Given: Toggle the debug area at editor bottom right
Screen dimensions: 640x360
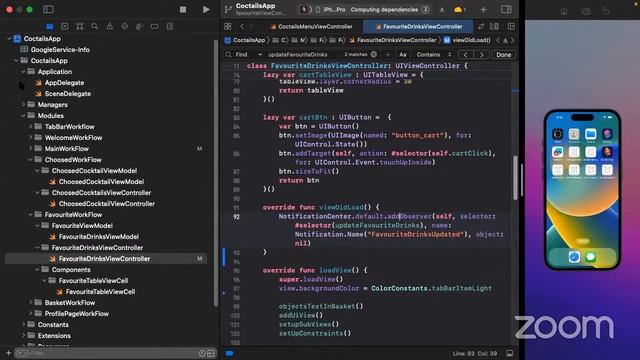Looking at the screenshot, I should tap(510, 353).
